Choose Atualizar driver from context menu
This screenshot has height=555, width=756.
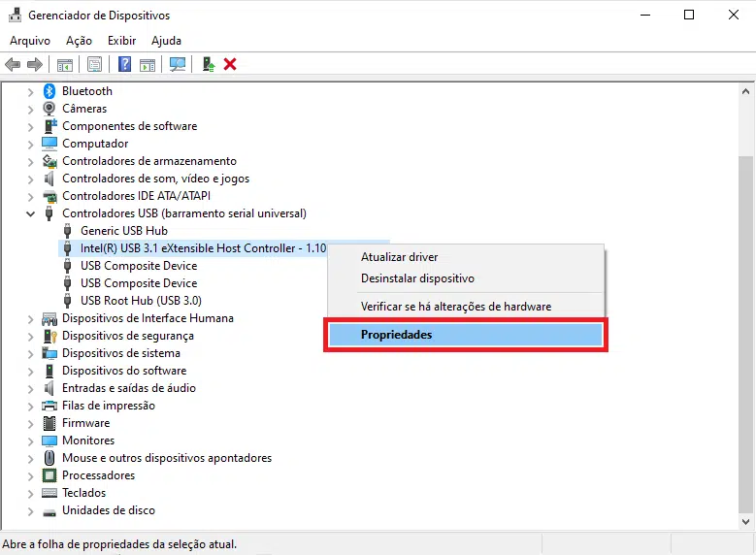point(465,257)
